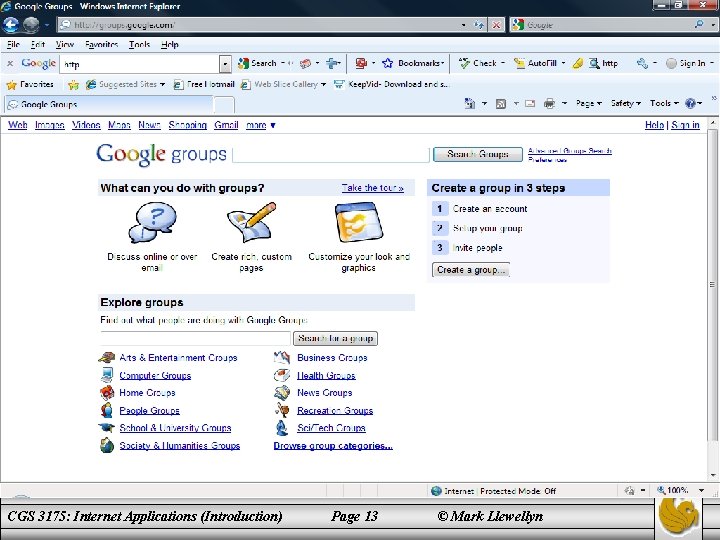Click the Internet zone globe in status bar

click(x=436, y=491)
